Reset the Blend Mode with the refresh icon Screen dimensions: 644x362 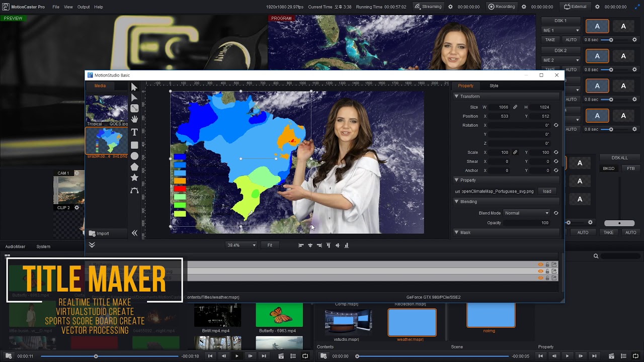pyautogui.click(x=556, y=213)
